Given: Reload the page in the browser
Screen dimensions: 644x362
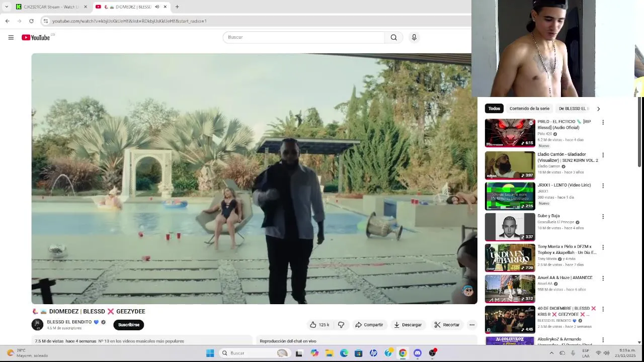Looking at the screenshot, I should [x=31, y=21].
